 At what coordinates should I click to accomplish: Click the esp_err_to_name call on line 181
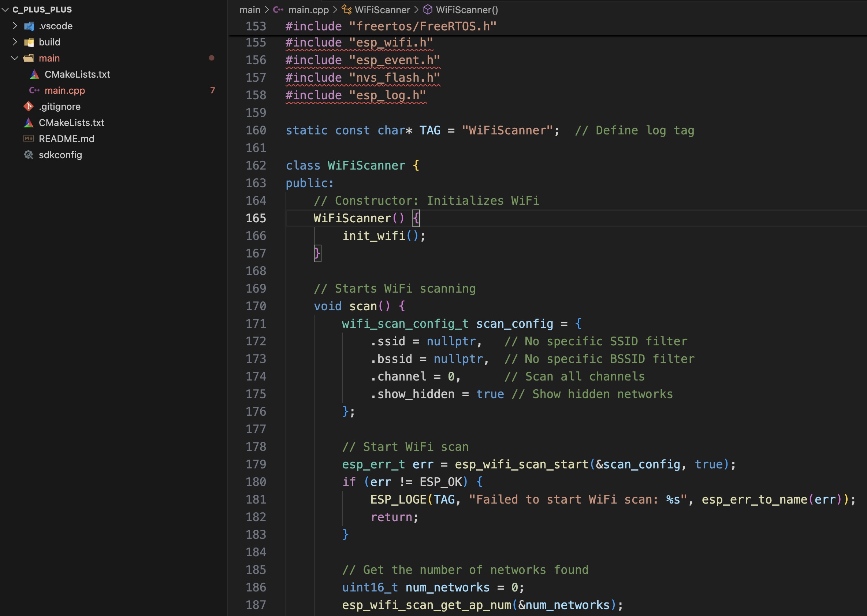pos(754,500)
